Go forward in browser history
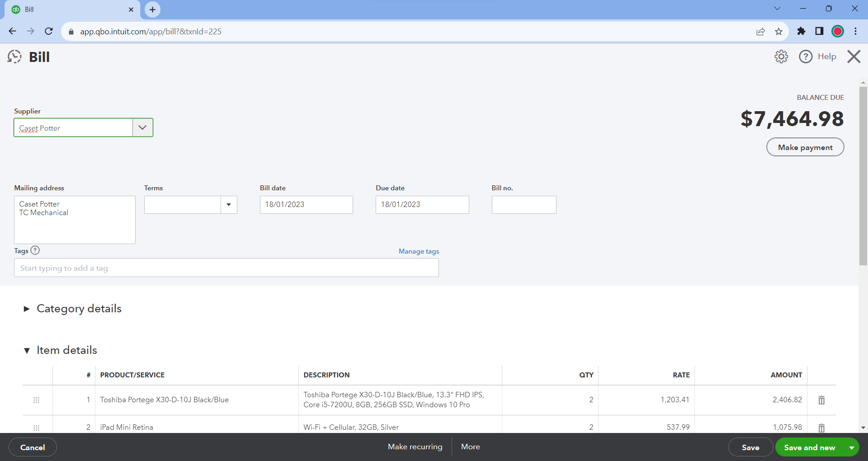Viewport: 868px width, 461px height. (x=31, y=31)
